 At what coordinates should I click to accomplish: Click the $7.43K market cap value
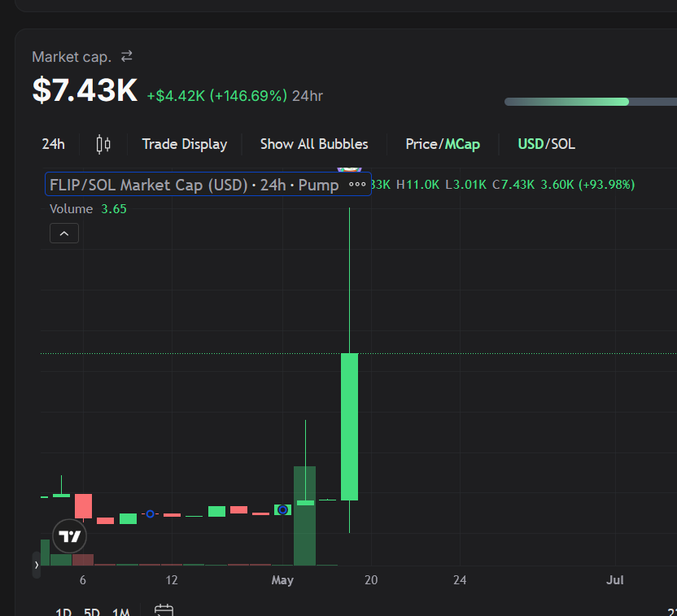pyautogui.click(x=85, y=90)
